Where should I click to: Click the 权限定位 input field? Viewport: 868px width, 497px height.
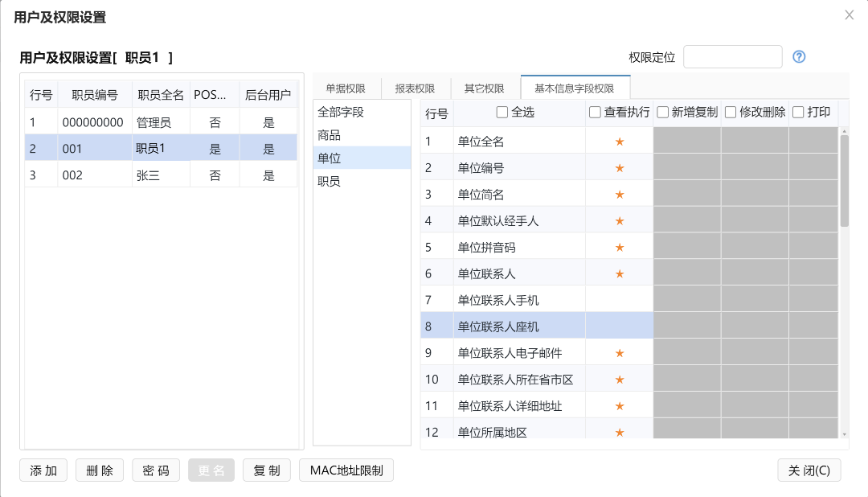pyautogui.click(x=732, y=56)
